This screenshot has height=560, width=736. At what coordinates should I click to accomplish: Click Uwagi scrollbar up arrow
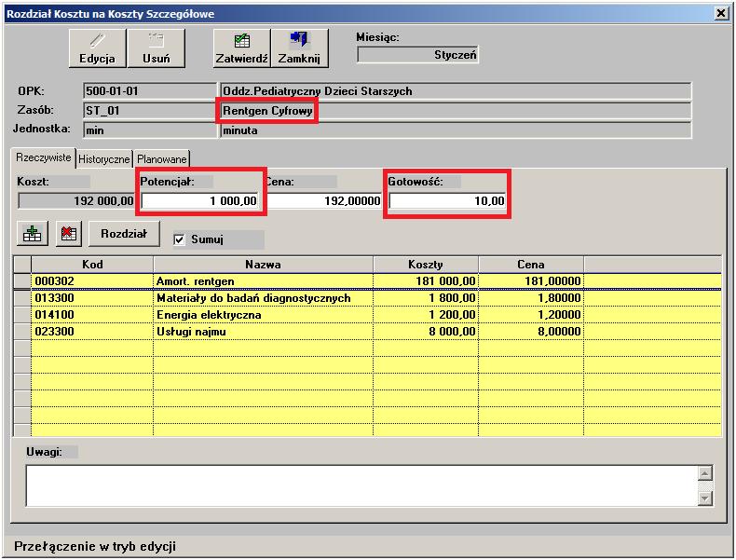[x=705, y=472]
